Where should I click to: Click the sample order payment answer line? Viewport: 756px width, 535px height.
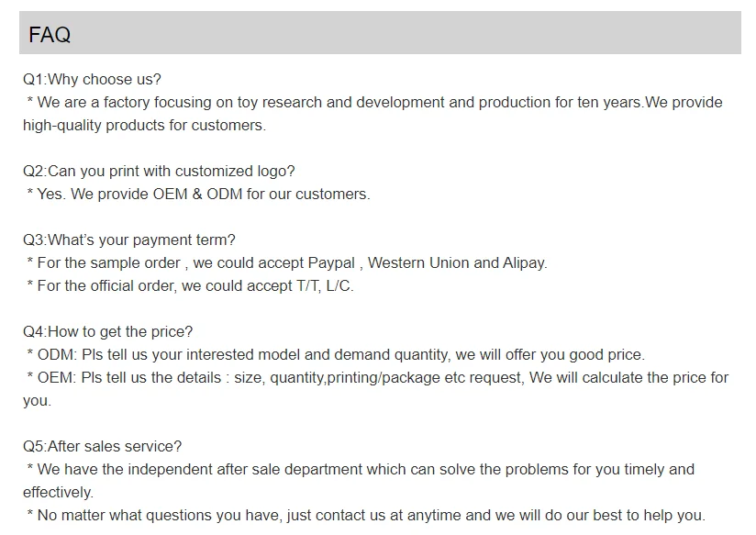286,262
